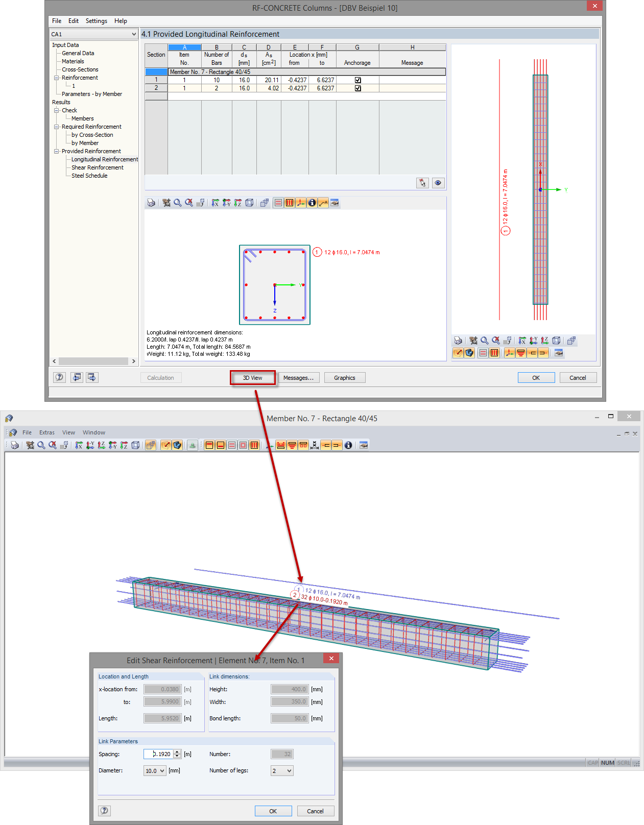Click dimension-lines icon in Member No. 7 toolbar

[x=315, y=445]
